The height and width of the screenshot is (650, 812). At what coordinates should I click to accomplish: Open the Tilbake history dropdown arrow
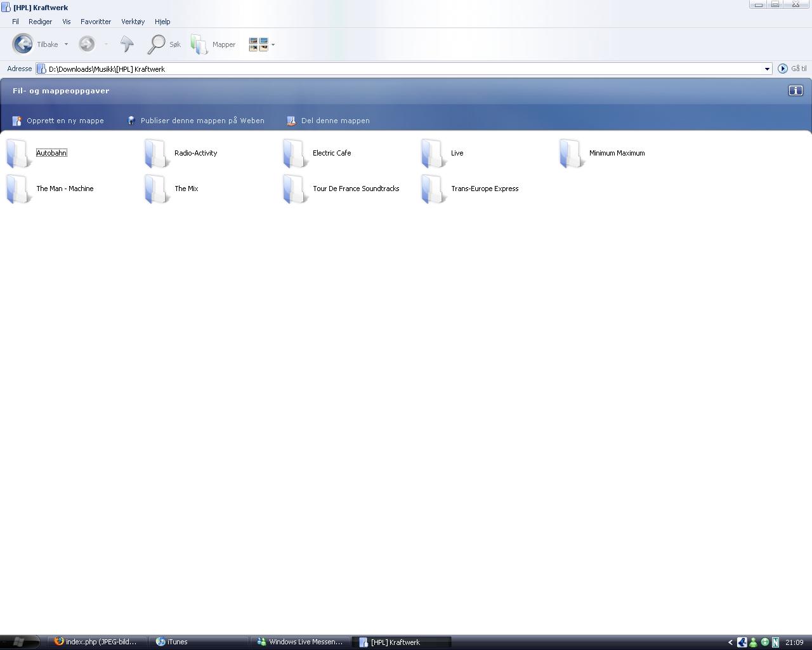tap(66, 44)
